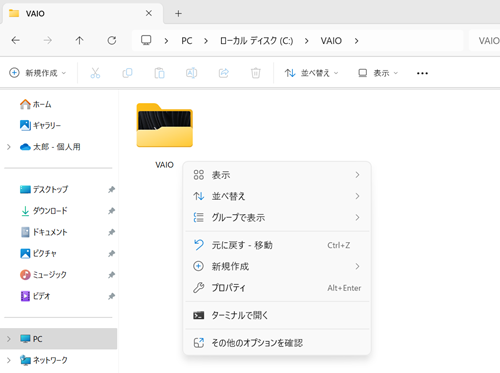Click PC in the address breadcrumb
The image size is (500, 373).
click(187, 41)
